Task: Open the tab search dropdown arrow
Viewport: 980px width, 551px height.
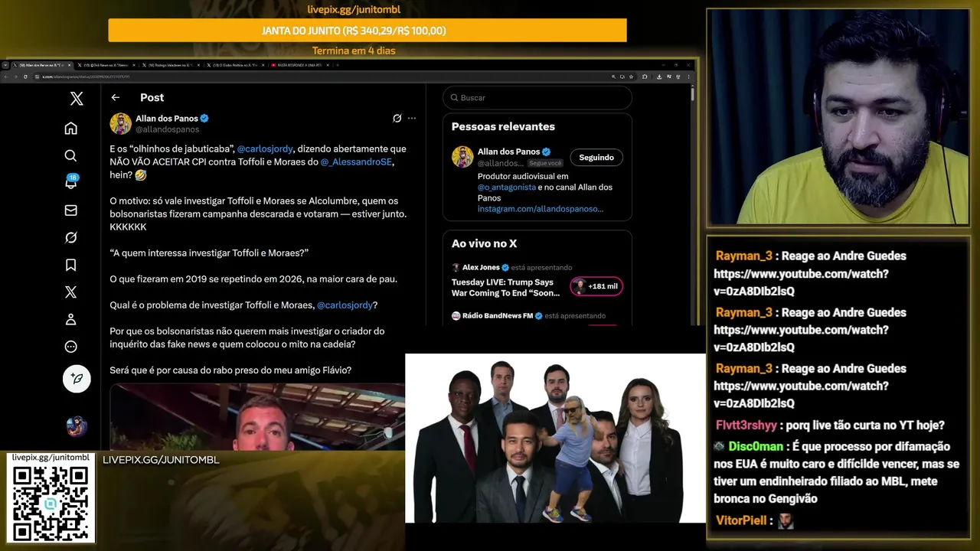Action: (5, 65)
